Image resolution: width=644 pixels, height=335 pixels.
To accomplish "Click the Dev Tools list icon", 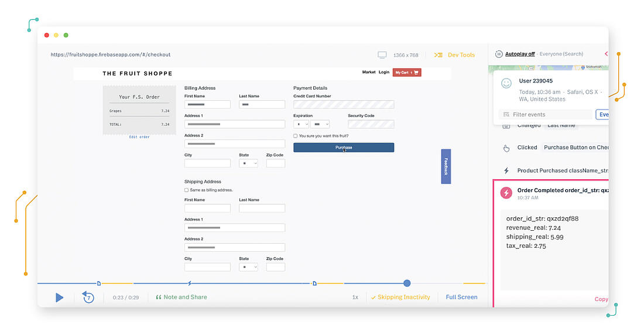I will click(439, 54).
